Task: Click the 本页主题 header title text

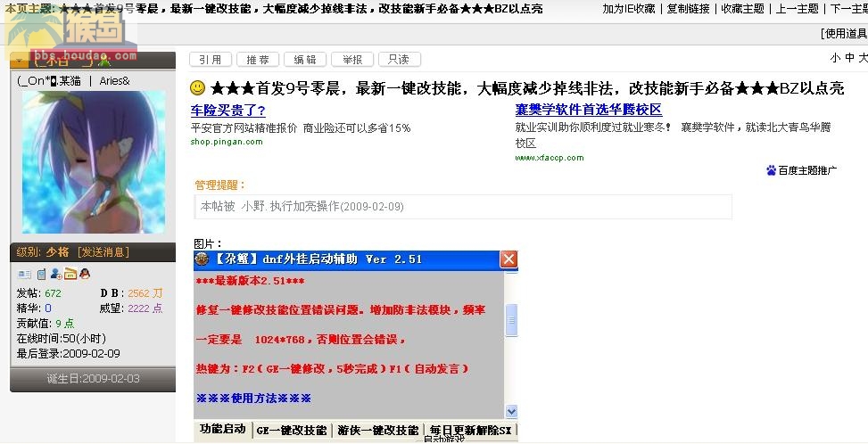Action: click(274, 9)
